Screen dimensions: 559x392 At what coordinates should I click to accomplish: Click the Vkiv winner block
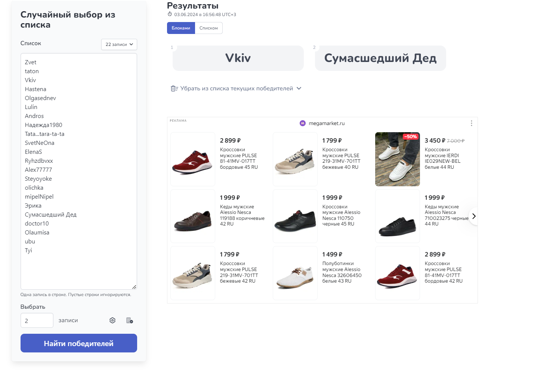tap(238, 58)
